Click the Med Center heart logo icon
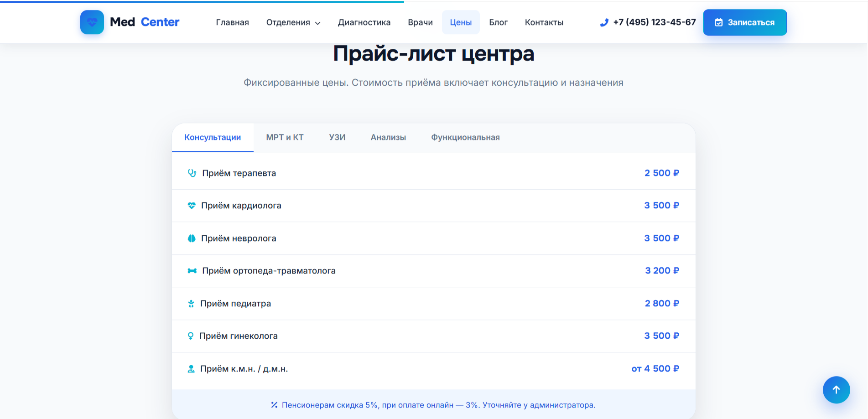 pyautogui.click(x=92, y=22)
